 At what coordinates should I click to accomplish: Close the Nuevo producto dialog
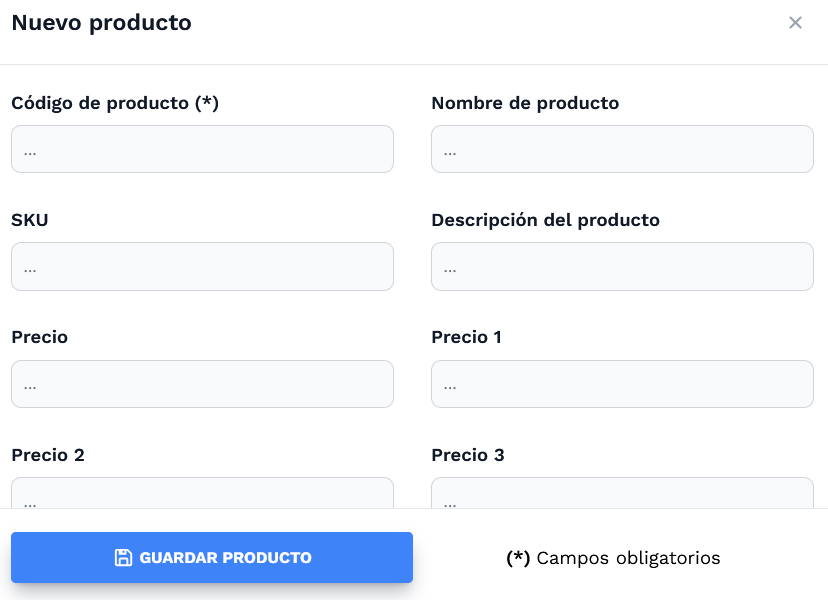coord(795,23)
